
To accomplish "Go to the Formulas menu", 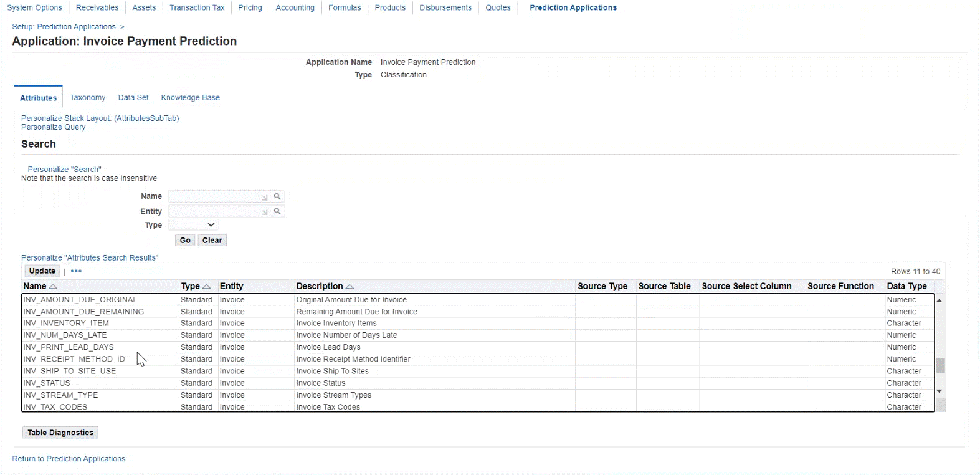I will (x=345, y=7).
